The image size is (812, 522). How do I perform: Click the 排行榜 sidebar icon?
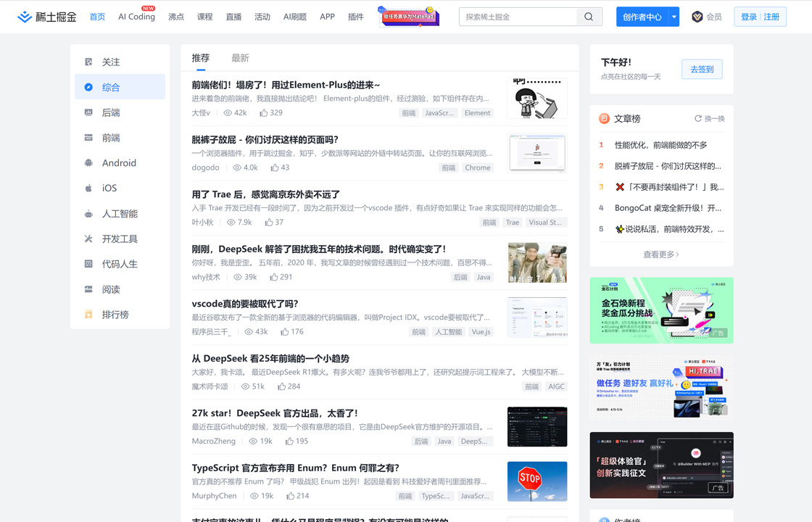88,315
